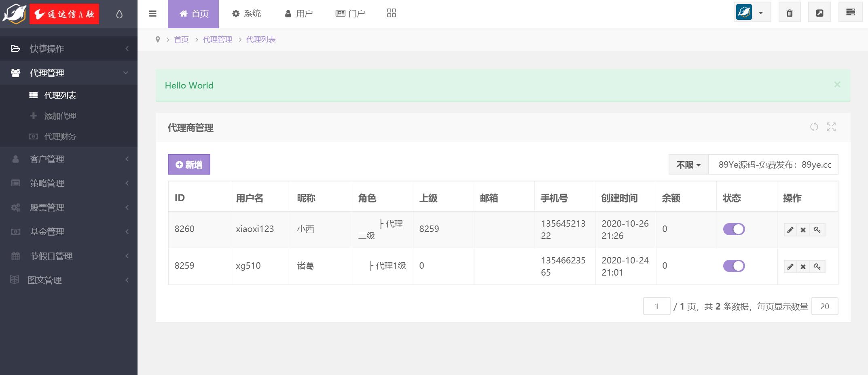Toggle the status switch for user 8260
This screenshot has width=868, height=375.
[x=734, y=229]
